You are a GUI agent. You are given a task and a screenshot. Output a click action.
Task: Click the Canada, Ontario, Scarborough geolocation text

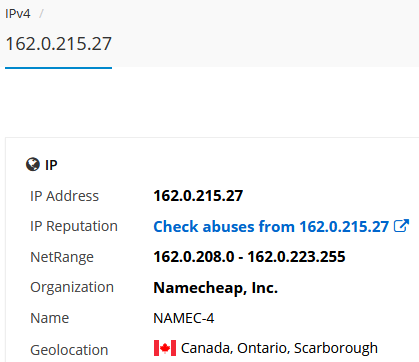(x=279, y=348)
